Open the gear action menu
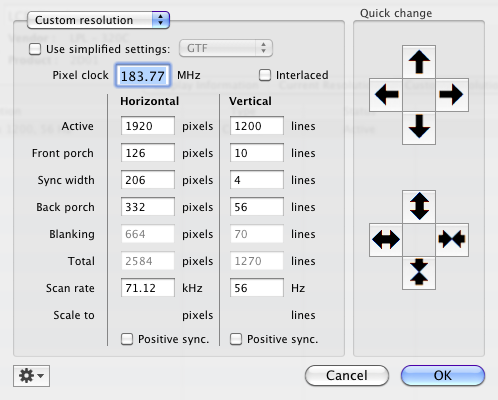This screenshot has width=498, height=400. [31, 376]
